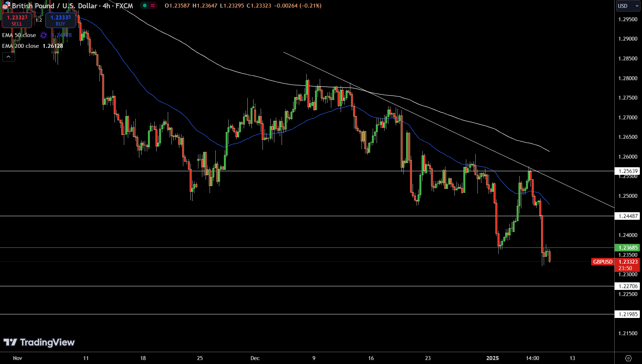
Task: Click the purple EMA 50 refresh icon
Action: click(44, 35)
